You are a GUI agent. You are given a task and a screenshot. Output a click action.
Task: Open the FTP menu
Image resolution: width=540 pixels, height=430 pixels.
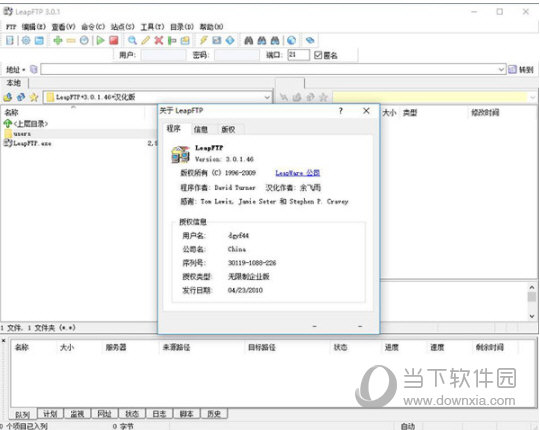(x=11, y=27)
